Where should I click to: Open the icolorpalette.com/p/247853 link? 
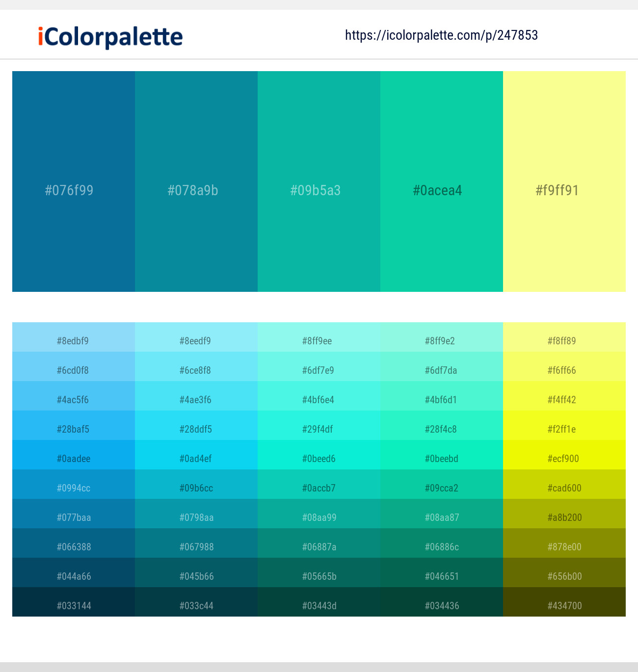pos(441,35)
